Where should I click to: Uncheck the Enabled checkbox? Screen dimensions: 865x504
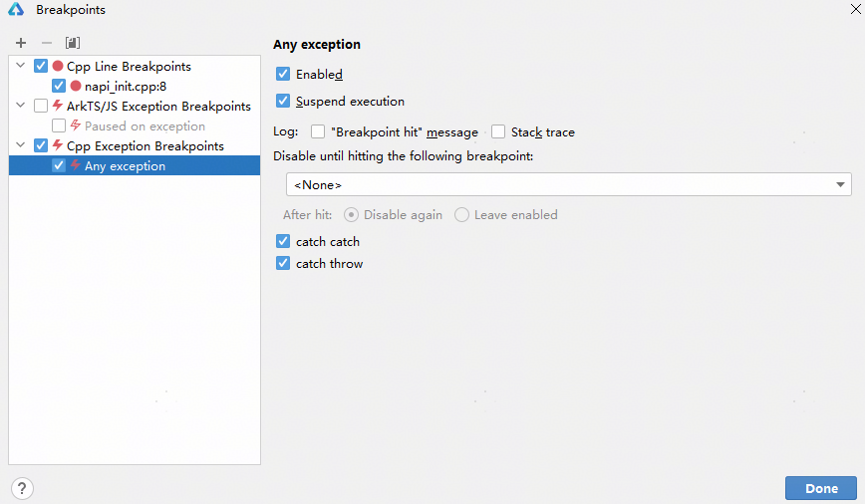click(x=283, y=75)
